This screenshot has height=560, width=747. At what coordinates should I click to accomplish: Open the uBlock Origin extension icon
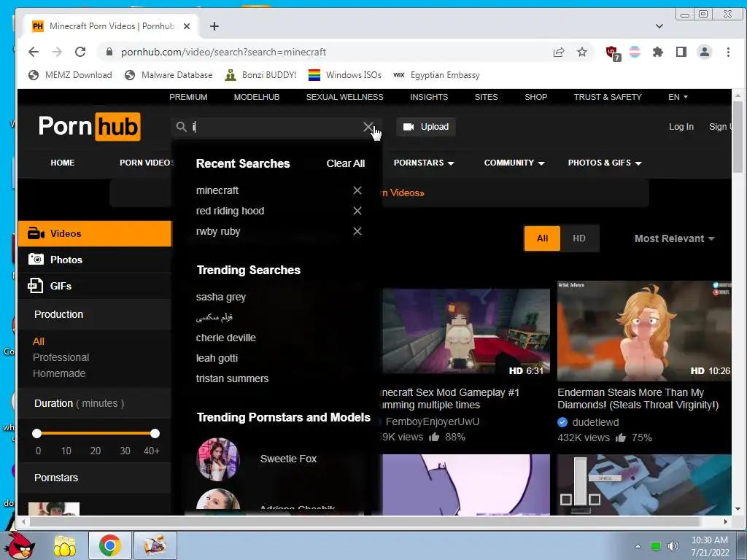tap(613, 52)
